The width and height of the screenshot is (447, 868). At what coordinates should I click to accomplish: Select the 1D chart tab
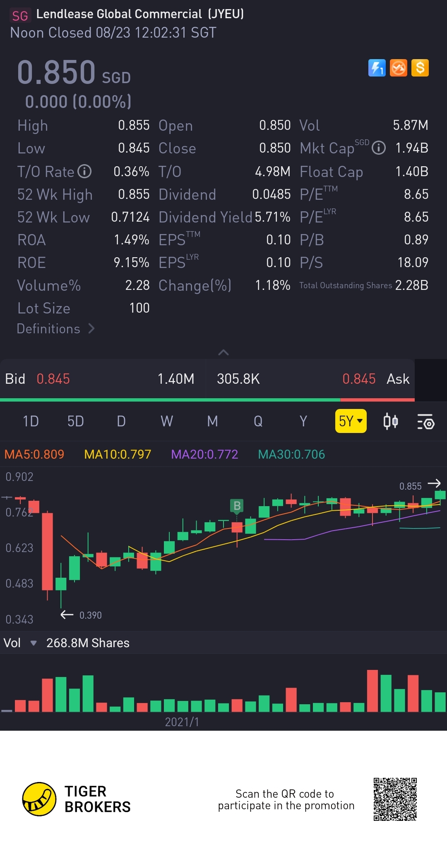[31, 421]
